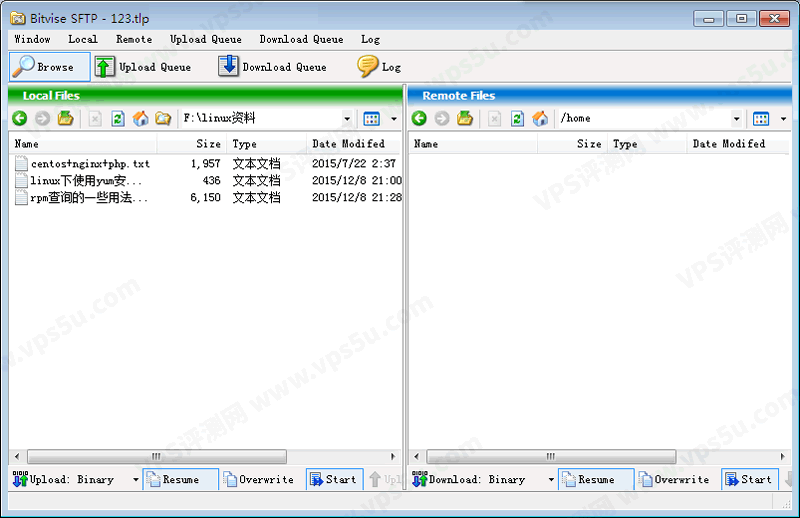
Task: Expand the Local Files view mode dropdown
Action: point(394,119)
